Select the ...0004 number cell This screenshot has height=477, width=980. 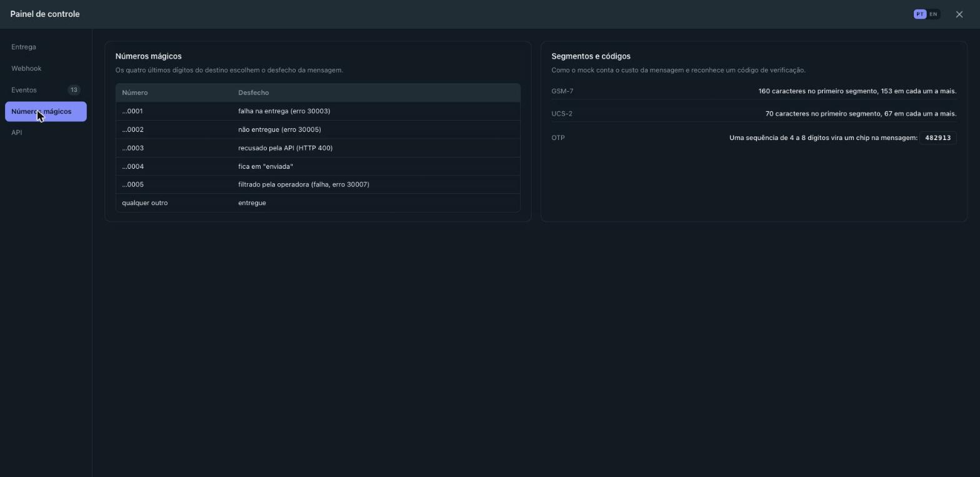tap(133, 166)
